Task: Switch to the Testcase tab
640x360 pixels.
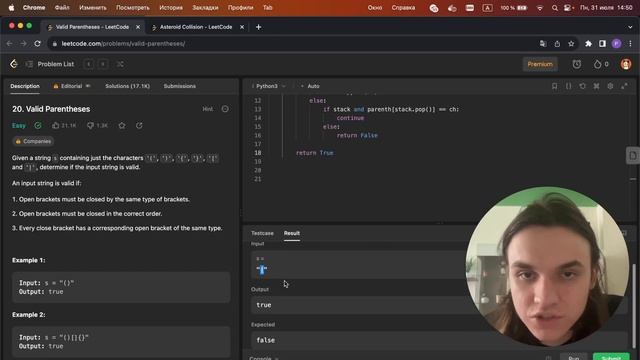Action: [x=262, y=233]
